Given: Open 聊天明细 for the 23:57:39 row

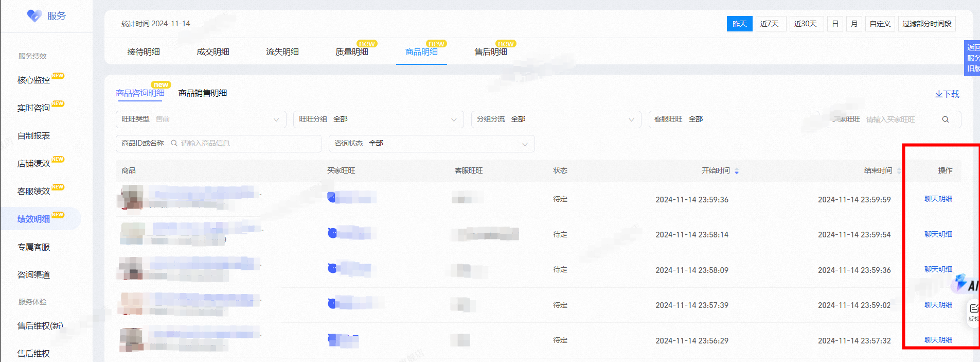Looking at the screenshot, I should (x=938, y=305).
